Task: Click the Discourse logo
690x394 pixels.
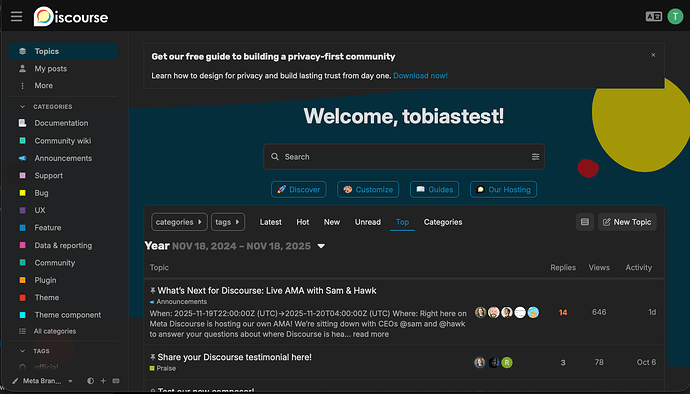Action: click(x=71, y=17)
